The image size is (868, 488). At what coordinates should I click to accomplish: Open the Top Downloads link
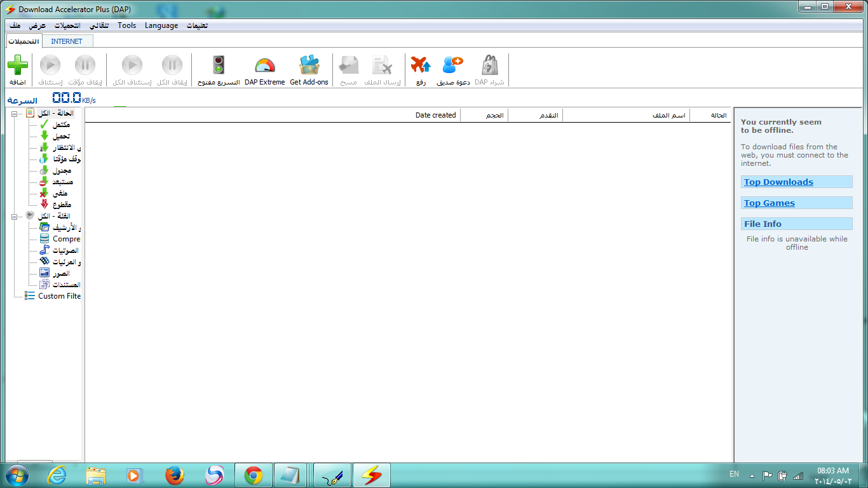coord(778,182)
